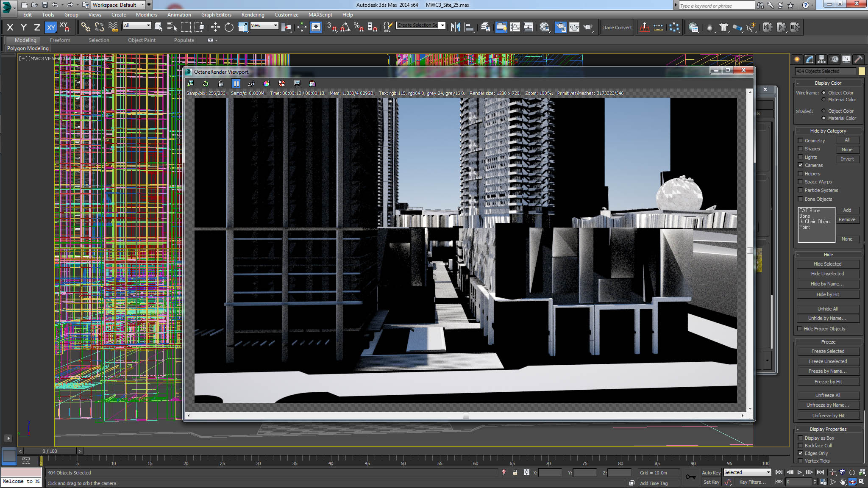The width and height of the screenshot is (868, 488).
Task: Enable the Geometry hide category checkbox
Action: point(800,141)
